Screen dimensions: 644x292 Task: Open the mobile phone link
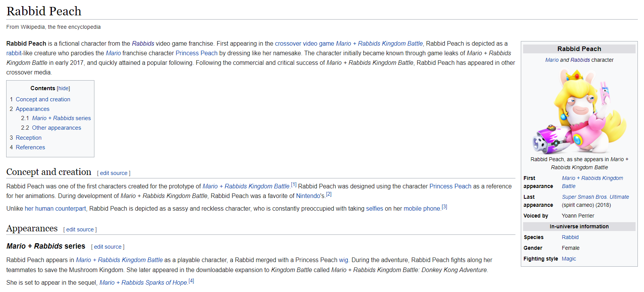click(422, 208)
